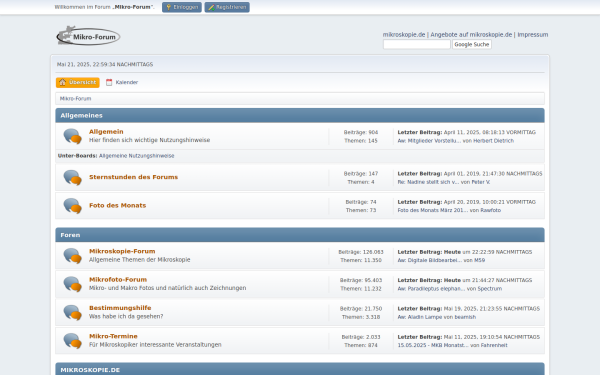Open Angebote auf mikroskopie.de link
Viewport: 600px width, 375px height.
point(471,34)
